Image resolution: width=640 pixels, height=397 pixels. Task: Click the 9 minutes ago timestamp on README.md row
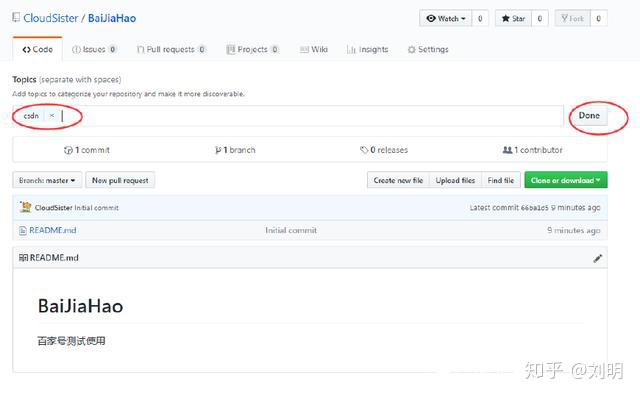point(573,230)
